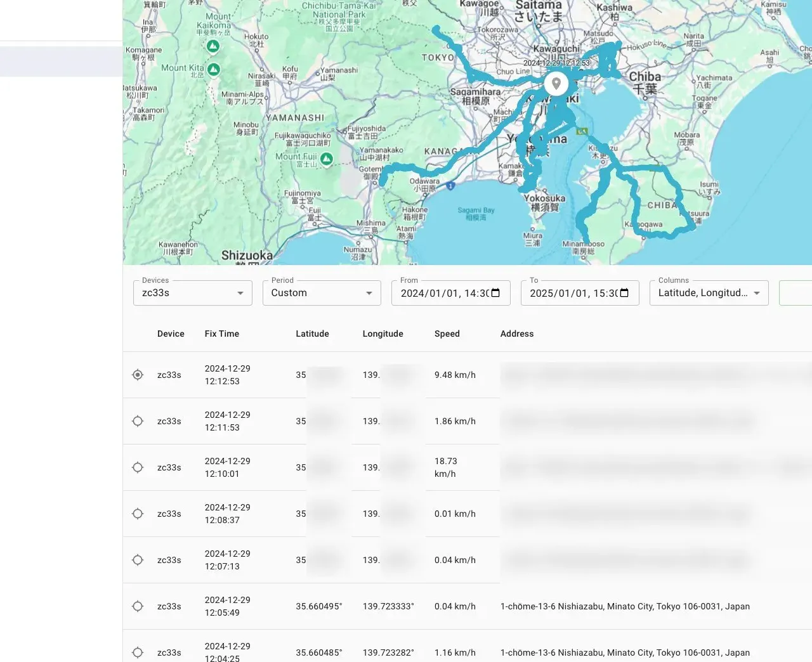
Task: Click the Longitude column header
Action: pyautogui.click(x=383, y=334)
